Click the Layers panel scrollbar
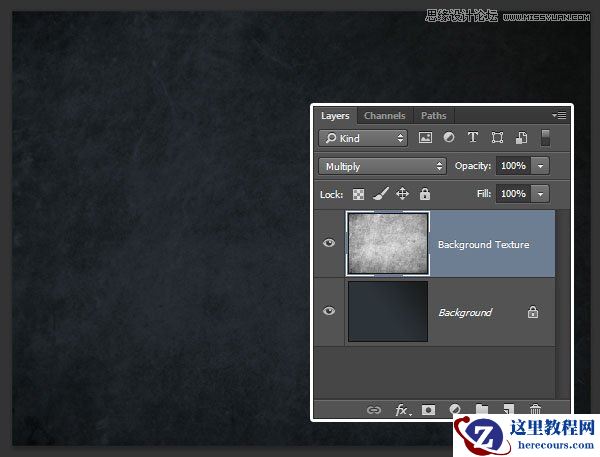This screenshot has width=600, height=457. click(562, 304)
